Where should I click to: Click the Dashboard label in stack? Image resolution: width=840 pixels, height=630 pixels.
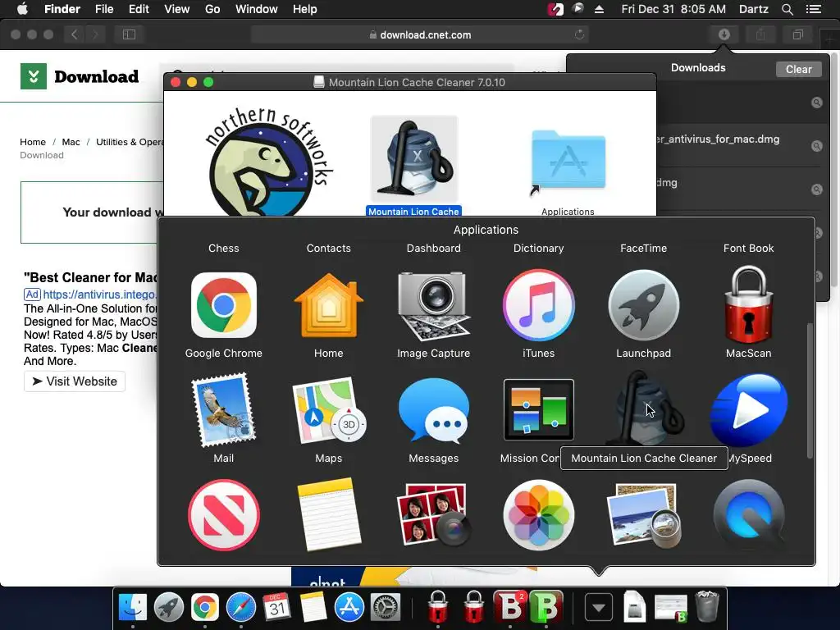pyautogui.click(x=433, y=248)
